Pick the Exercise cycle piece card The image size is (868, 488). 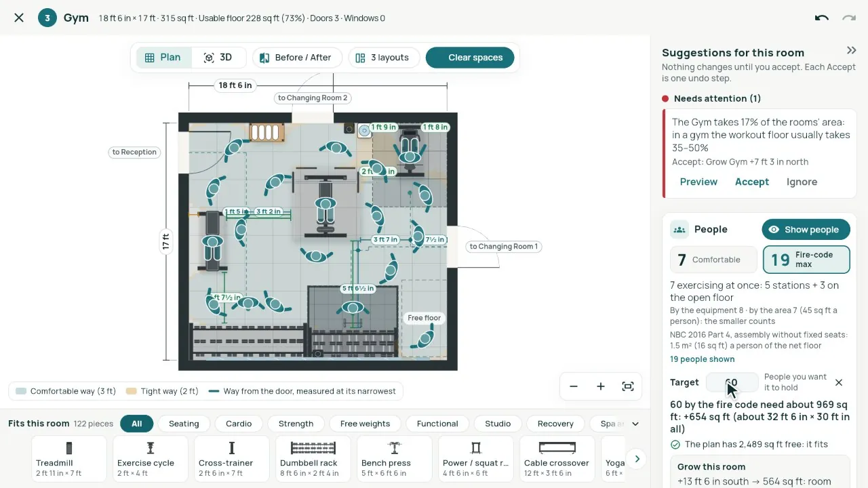[151, 459]
